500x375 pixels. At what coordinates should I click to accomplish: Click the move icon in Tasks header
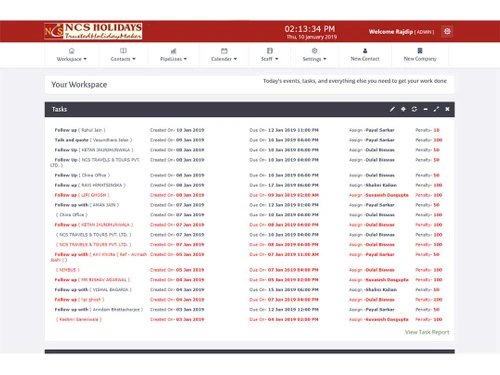coord(403,109)
